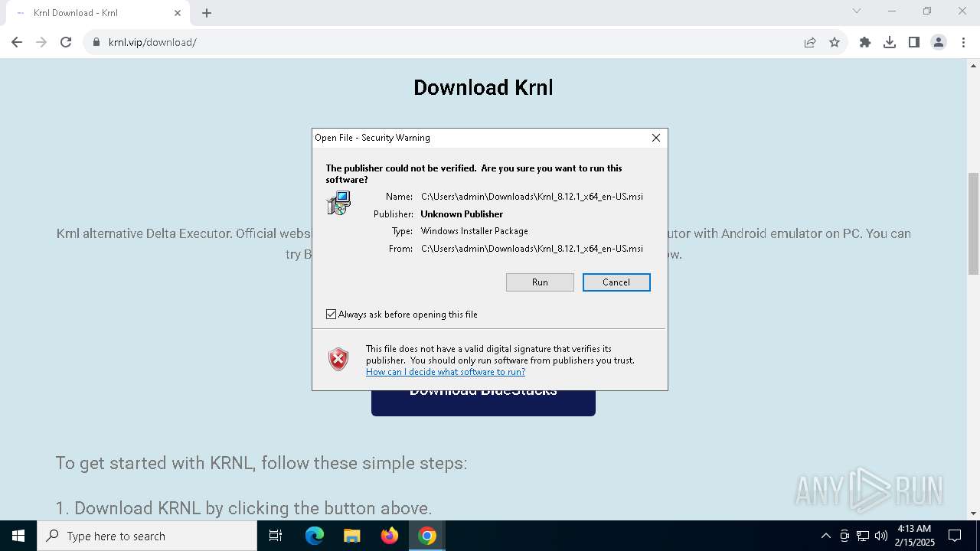
Task: Open the taskbar clock and date
Action: pos(913,536)
